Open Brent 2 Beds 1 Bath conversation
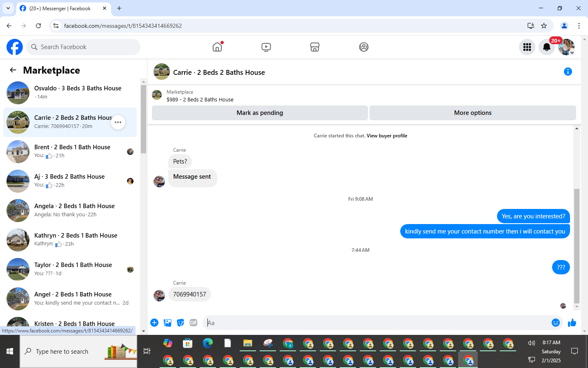This screenshot has height=368, width=588. coord(70,152)
